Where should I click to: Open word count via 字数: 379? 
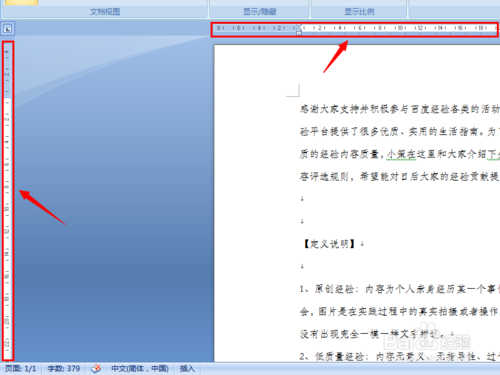point(64,368)
